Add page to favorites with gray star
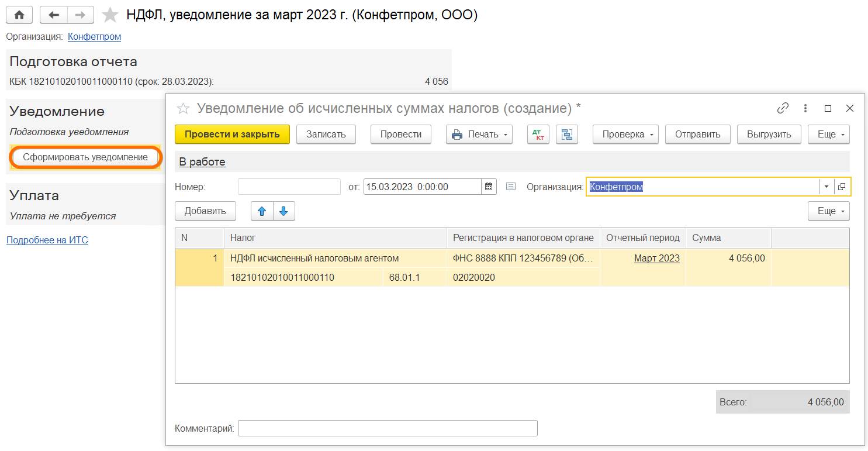868x451 pixels. (110, 15)
